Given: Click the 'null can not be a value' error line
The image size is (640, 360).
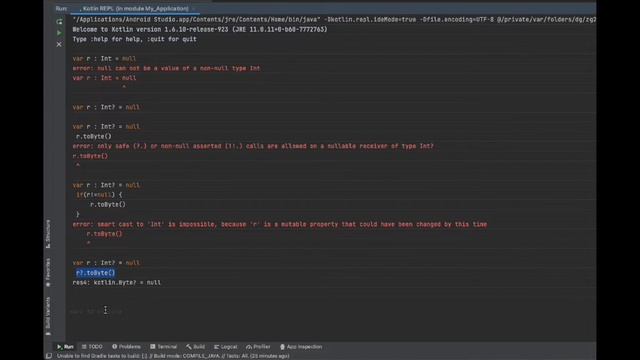Looking at the screenshot, I should click(x=167, y=68).
